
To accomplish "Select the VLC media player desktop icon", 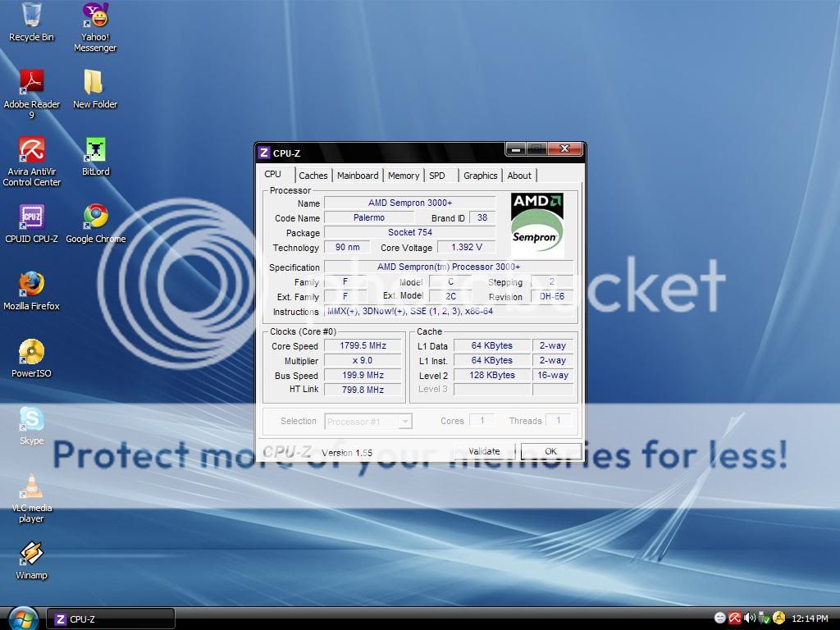I will click(32, 498).
